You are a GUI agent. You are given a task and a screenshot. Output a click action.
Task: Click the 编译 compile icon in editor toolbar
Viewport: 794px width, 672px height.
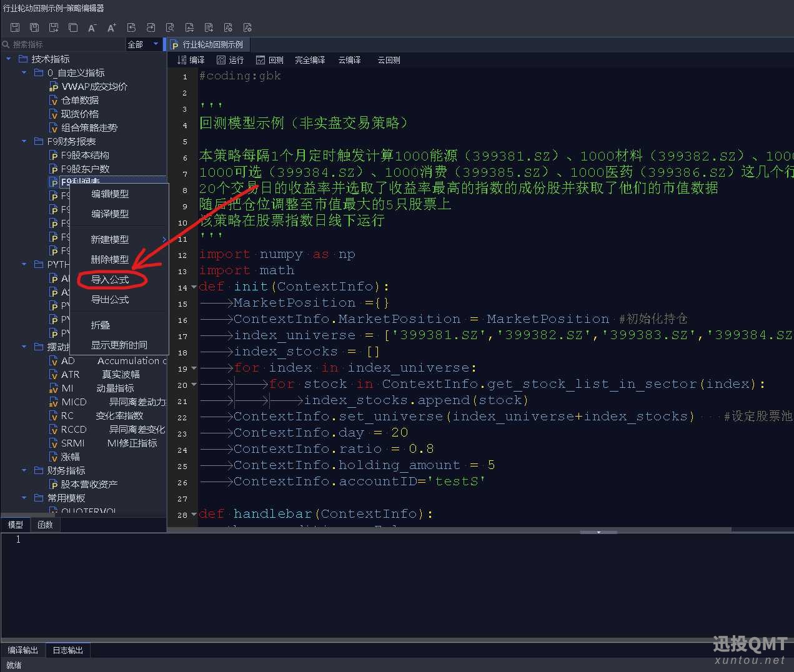click(x=182, y=60)
